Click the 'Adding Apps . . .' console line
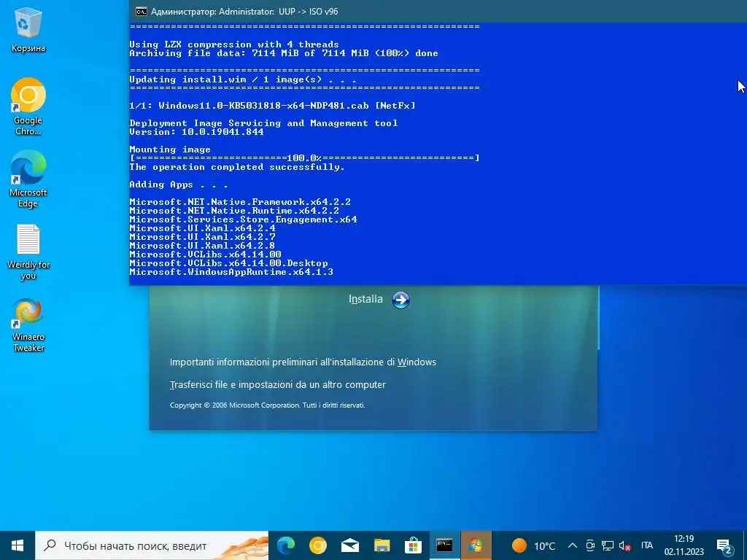The width and height of the screenshot is (747, 560). coord(178,184)
